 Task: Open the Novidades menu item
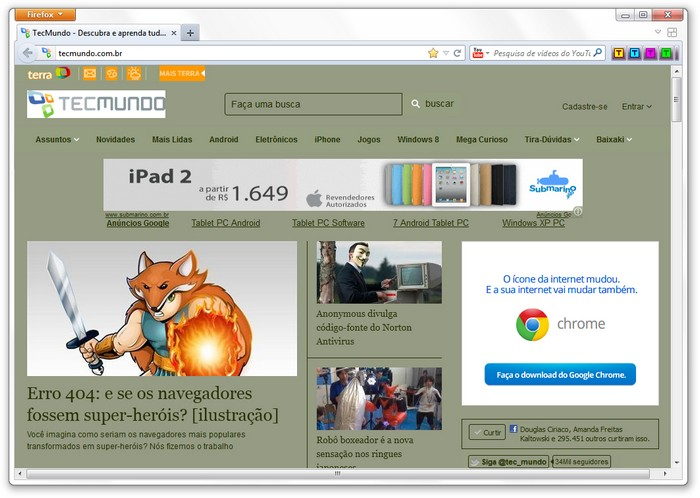click(115, 140)
